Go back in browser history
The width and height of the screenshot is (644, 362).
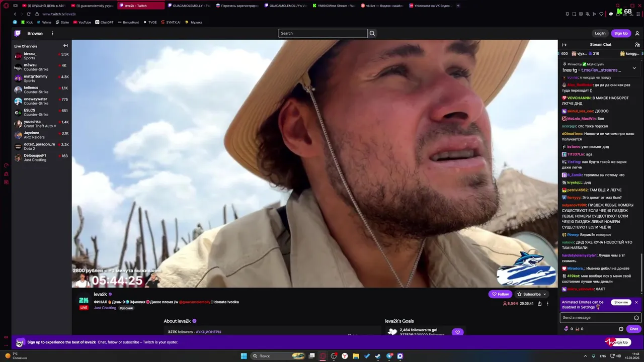(15, 14)
